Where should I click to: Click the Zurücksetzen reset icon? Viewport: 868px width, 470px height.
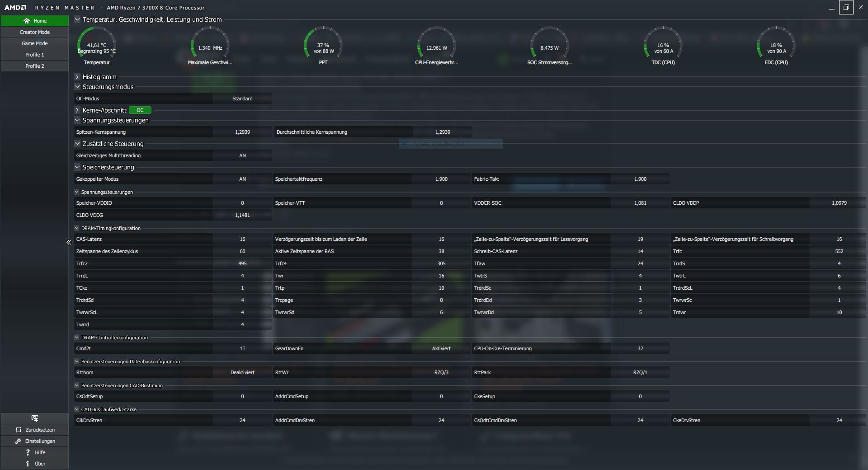(19, 430)
